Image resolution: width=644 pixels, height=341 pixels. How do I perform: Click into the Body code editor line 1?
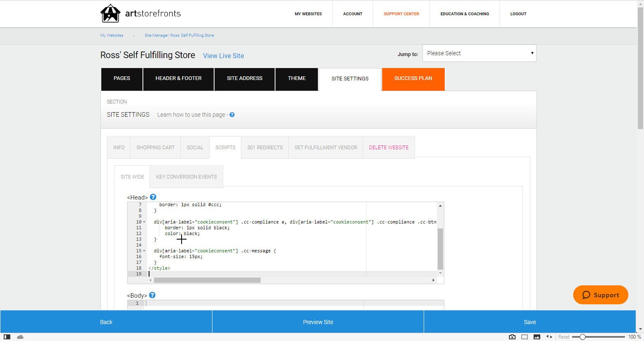(x=294, y=303)
